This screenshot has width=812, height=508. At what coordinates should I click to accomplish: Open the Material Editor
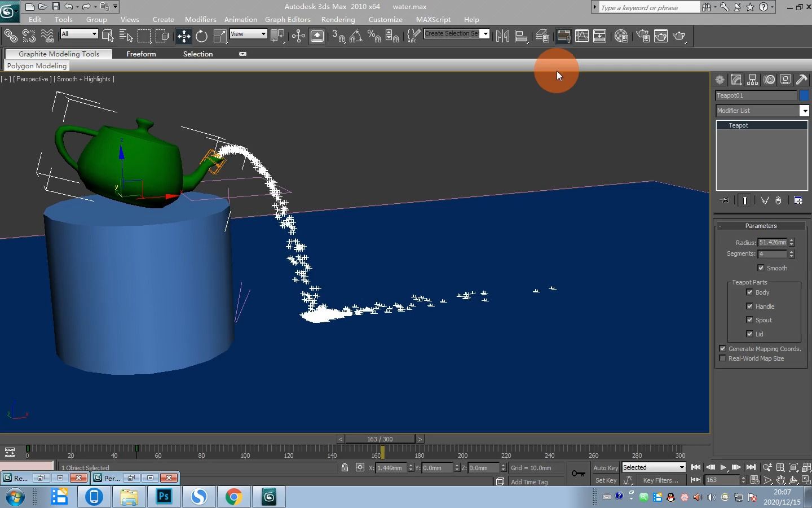[621, 36]
